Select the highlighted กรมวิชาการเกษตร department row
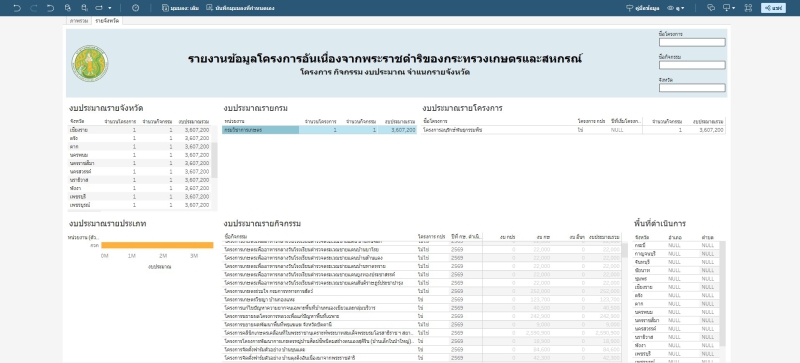The image size is (800, 363). pyautogui.click(x=319, y=130)
